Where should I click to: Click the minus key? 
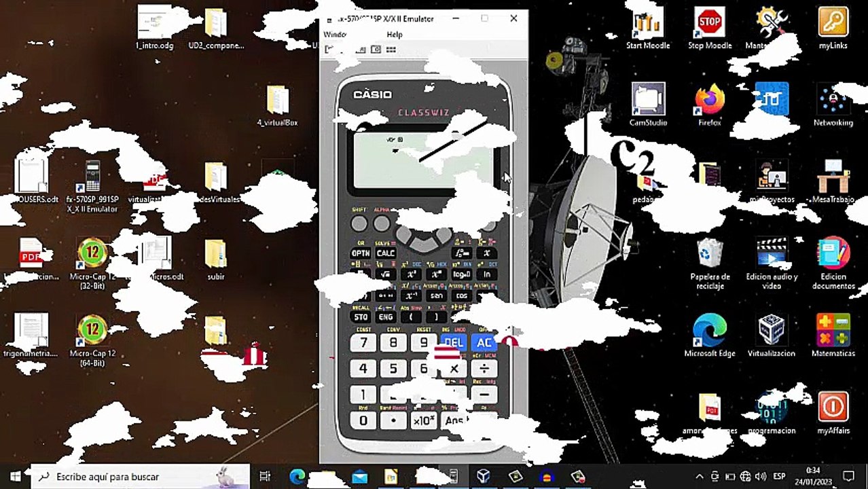(x=484, y=395)
